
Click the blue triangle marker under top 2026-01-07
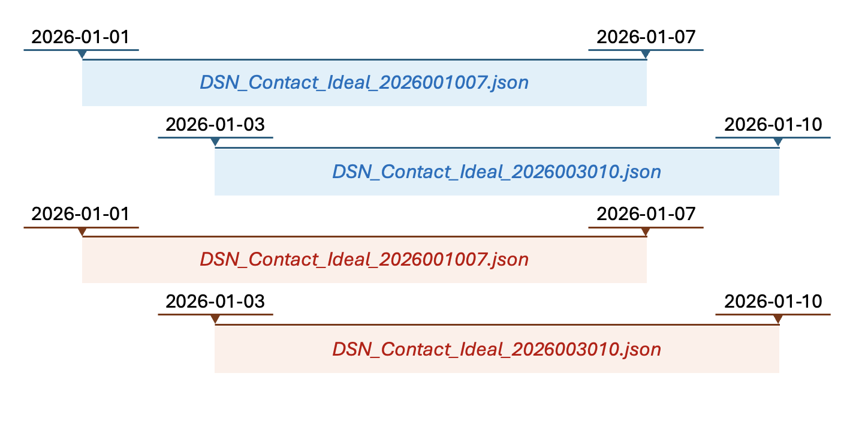point(645,55)
